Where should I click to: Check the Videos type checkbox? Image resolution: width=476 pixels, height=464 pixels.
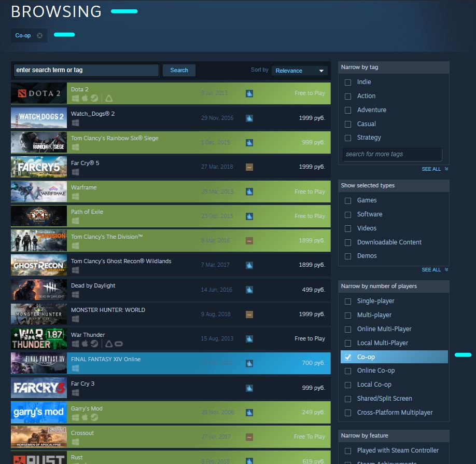click(x=348, y=228)
